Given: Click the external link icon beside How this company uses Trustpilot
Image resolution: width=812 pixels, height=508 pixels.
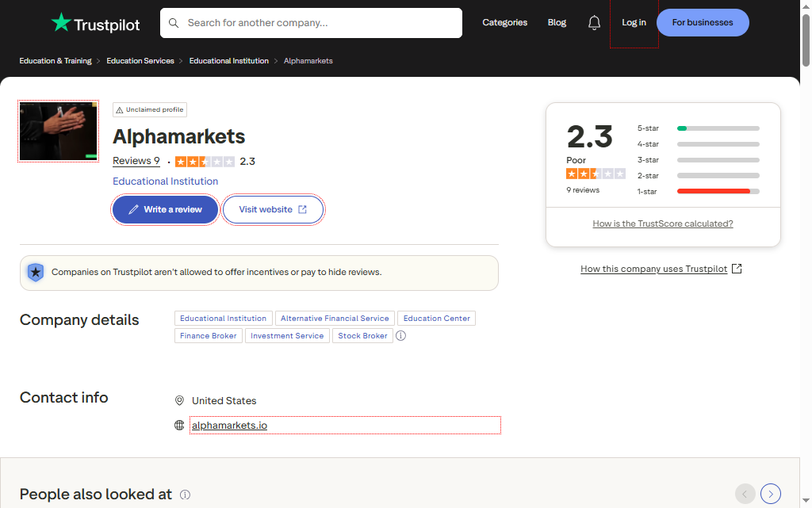Looking at the screenshot, I should click(x=737, y=269).
